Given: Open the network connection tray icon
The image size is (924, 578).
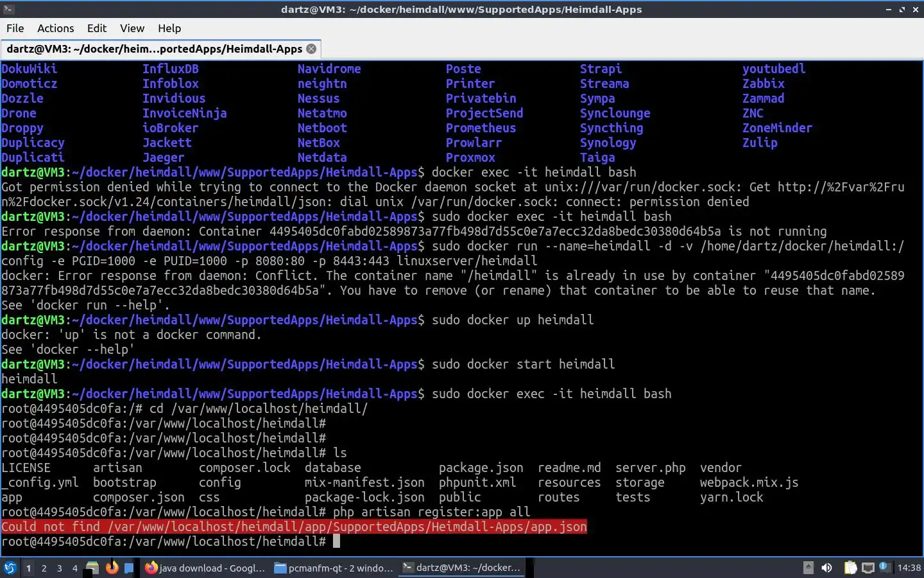Looking at the screenshot, I should [868, 568].
